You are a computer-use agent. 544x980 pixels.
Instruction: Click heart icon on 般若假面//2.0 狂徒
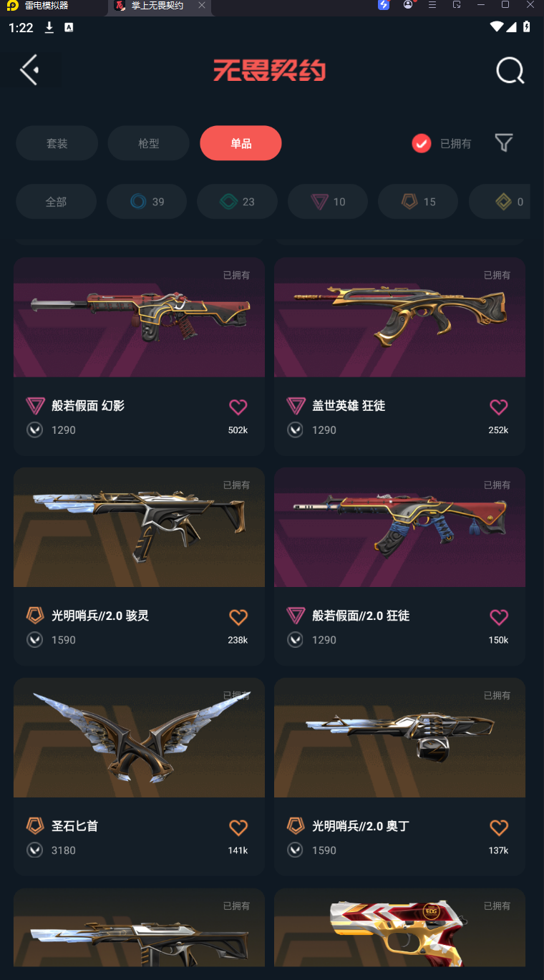pyautogui.click(x=499, y=617)
